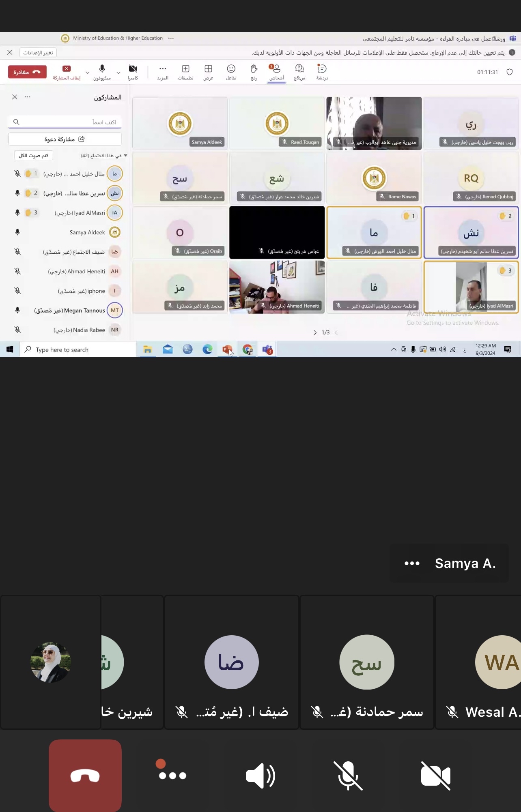Select Oraib video tile with O avatar
521x812 pixels.
(180, 233)
